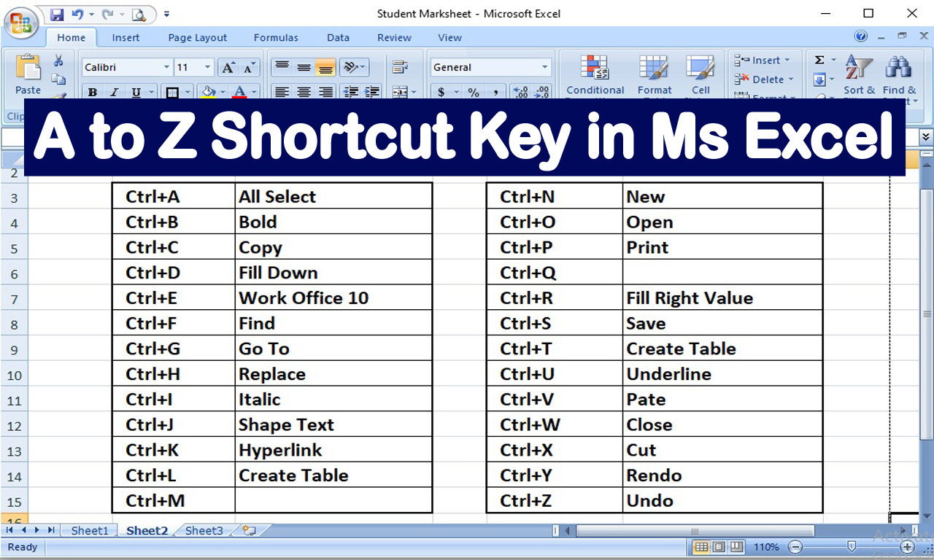
Task: Open Insert cells dropdown
Action: (763, 60)
